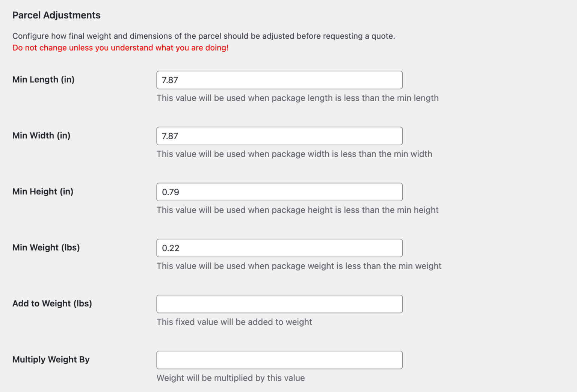Screen dimensions: 577x392
Task: Click the weight multiplier description text
Action: click(x=231, y=378)
